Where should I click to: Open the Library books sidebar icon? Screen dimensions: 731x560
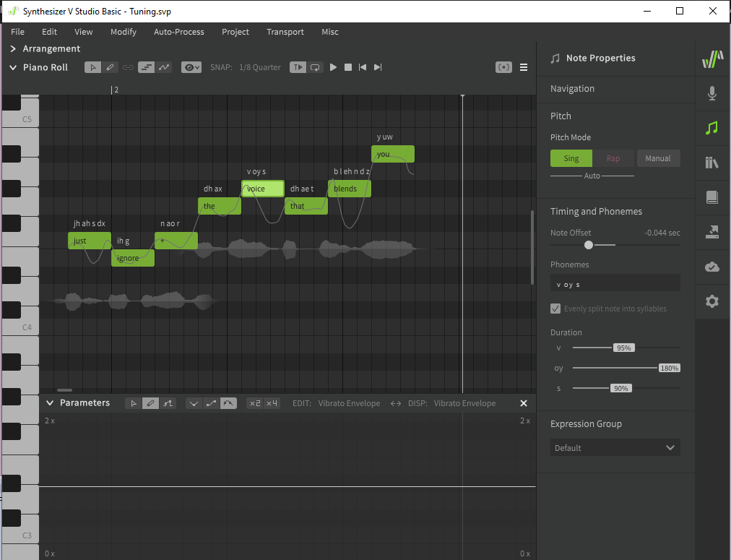pyautogui.click(x=712, y=163)
